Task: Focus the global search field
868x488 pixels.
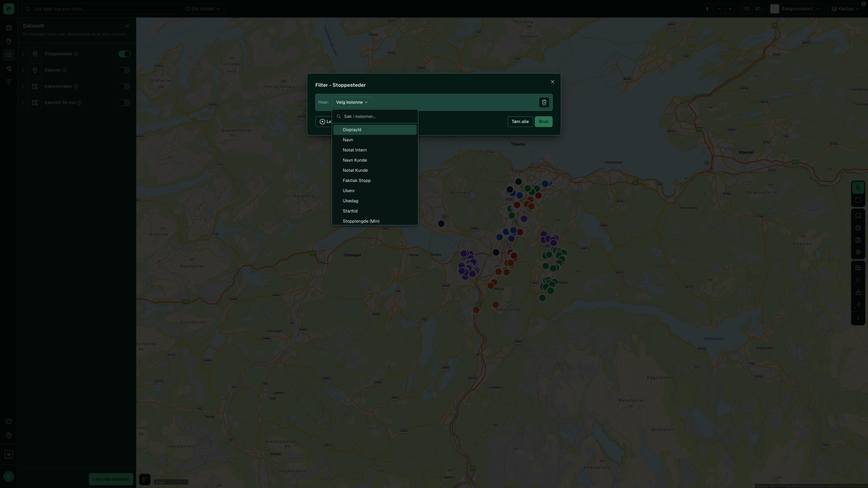Action: (102, 9)
